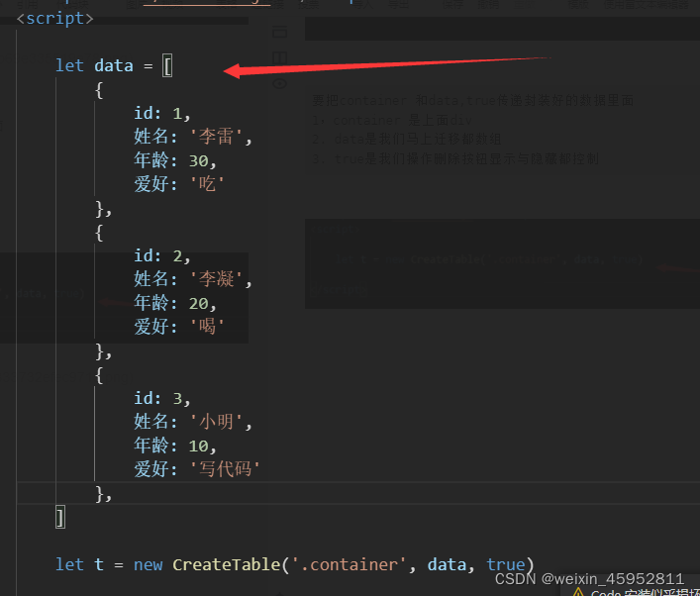Place cursor at opening bracket after 'data ='
700x596 pixels.
[x=167, y=66]
